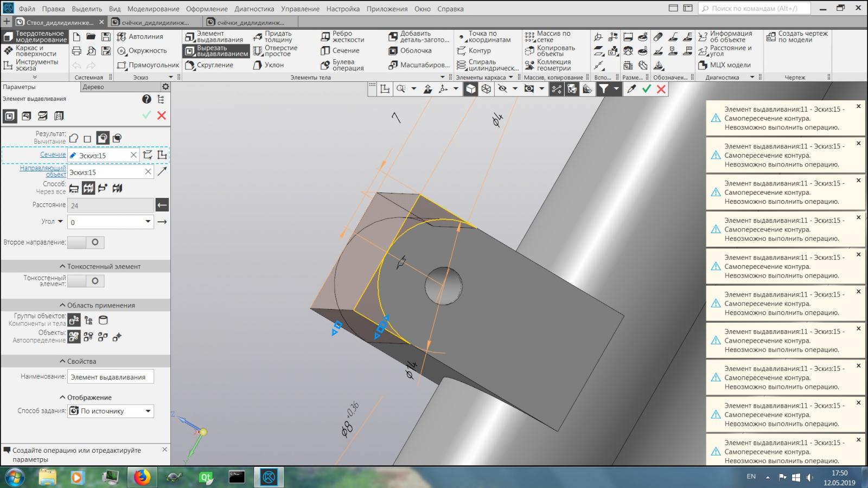Viewport: 868px width, 488px height.
Task: Open the Приложения menu
Action: 387,9
